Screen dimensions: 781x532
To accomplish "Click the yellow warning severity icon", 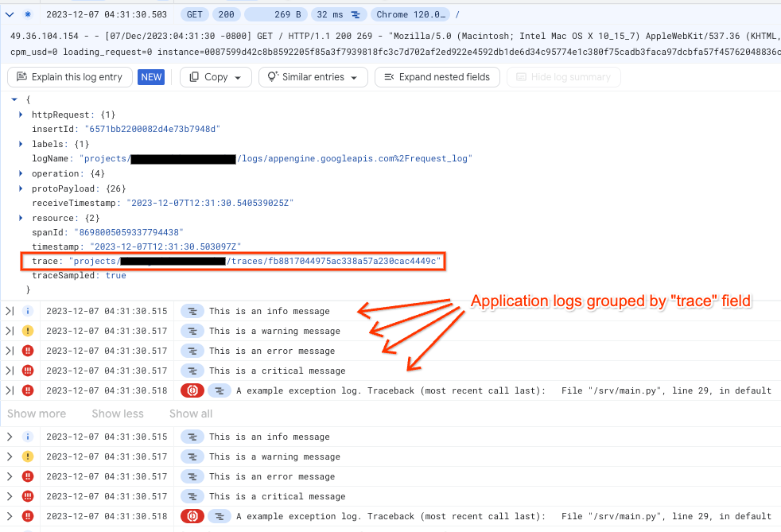I will [29, 331].
